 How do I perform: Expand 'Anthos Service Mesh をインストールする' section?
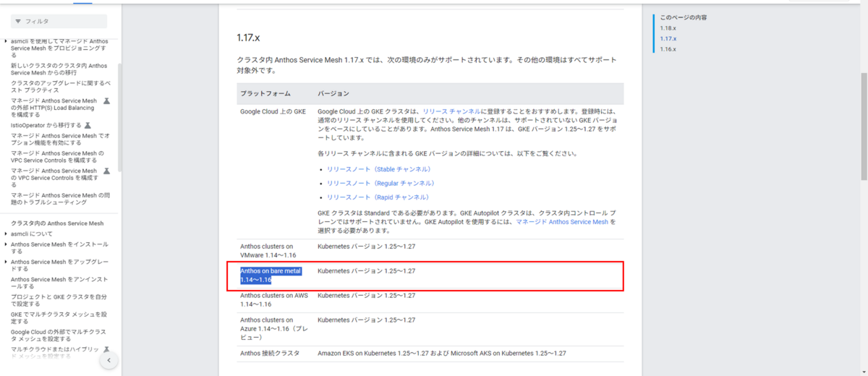tap(6, 244)
